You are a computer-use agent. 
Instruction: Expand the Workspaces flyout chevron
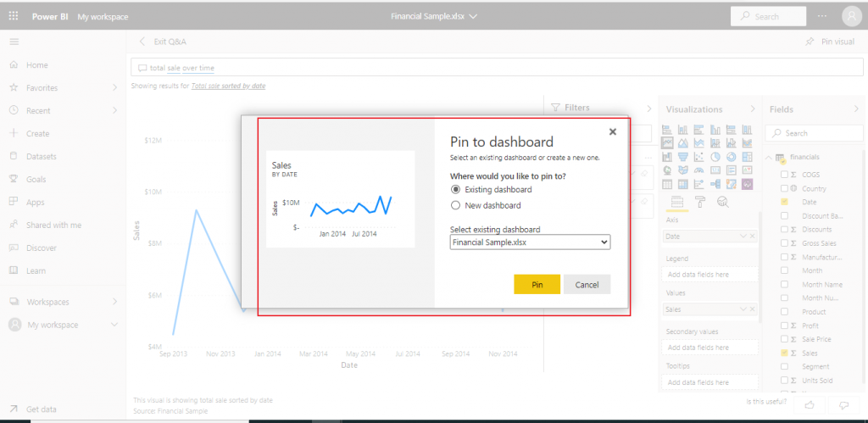[x=114, y=302]
